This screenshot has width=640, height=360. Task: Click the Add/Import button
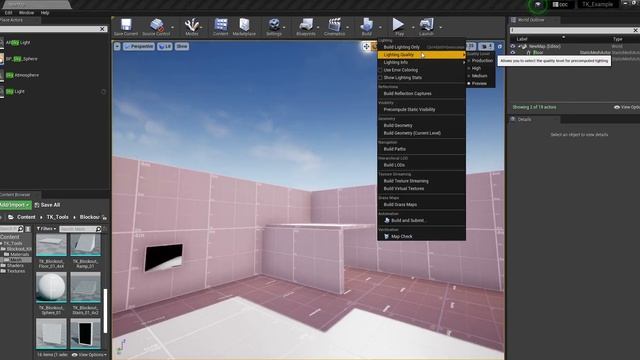[x=15, y=205]
